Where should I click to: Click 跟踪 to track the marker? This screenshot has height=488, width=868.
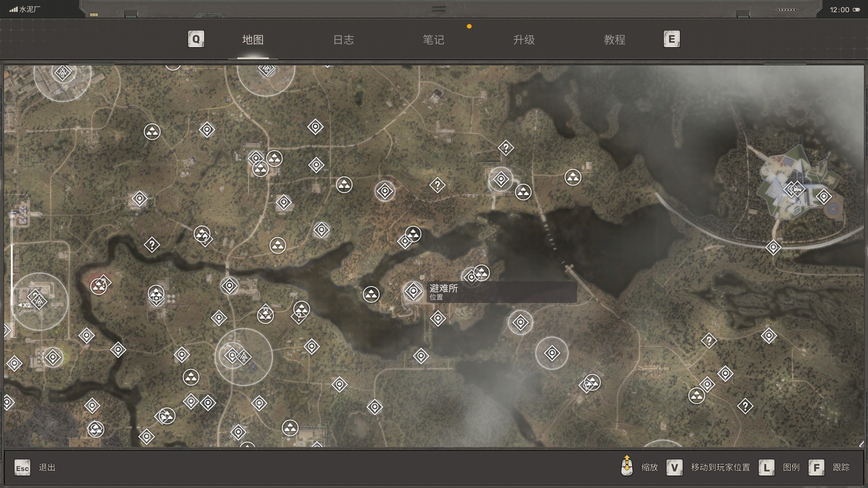[841, 467]
